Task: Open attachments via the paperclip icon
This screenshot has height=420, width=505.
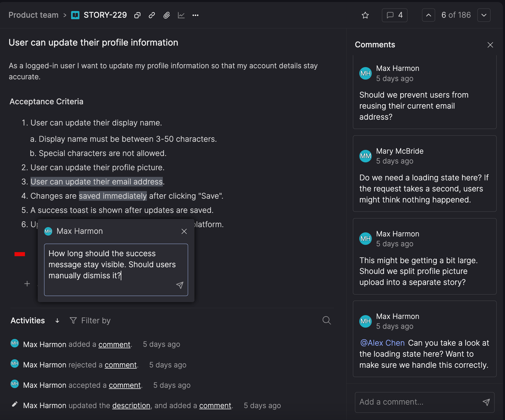Action: click(167, 15)
